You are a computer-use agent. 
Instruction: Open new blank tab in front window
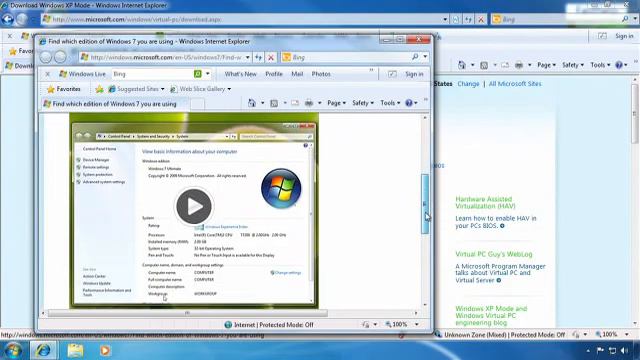point(197,104)
